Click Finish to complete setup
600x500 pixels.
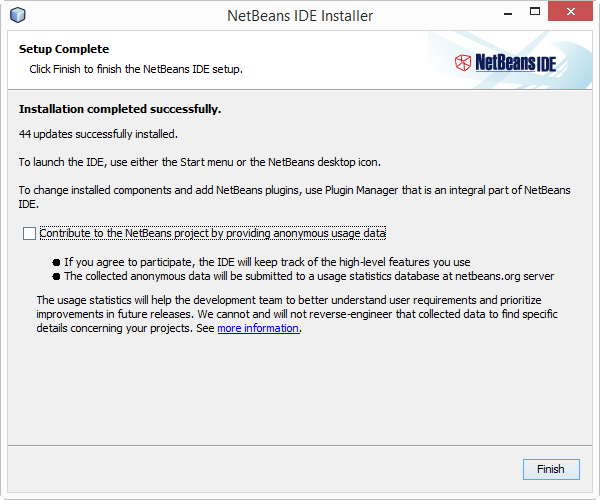(x=551, y=469)
